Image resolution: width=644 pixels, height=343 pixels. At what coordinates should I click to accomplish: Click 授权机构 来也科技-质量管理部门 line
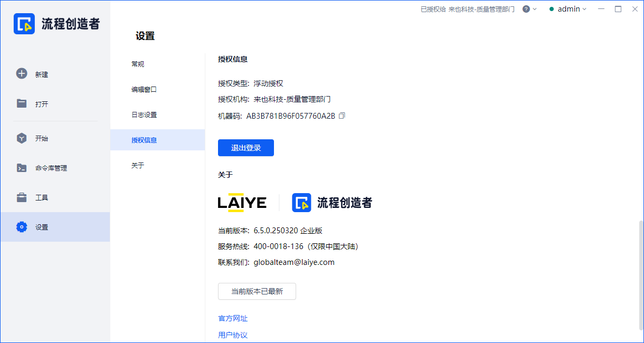[x=274, y=99]
